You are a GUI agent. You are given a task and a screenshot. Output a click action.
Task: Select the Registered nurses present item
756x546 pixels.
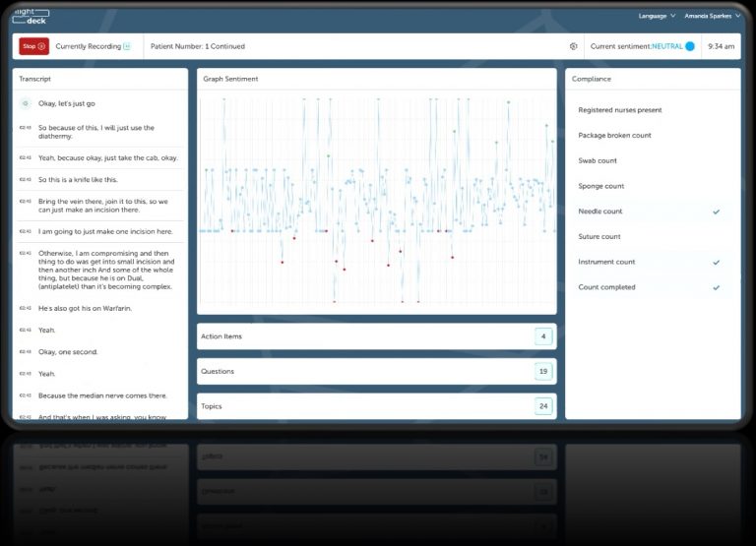[619, 110]
